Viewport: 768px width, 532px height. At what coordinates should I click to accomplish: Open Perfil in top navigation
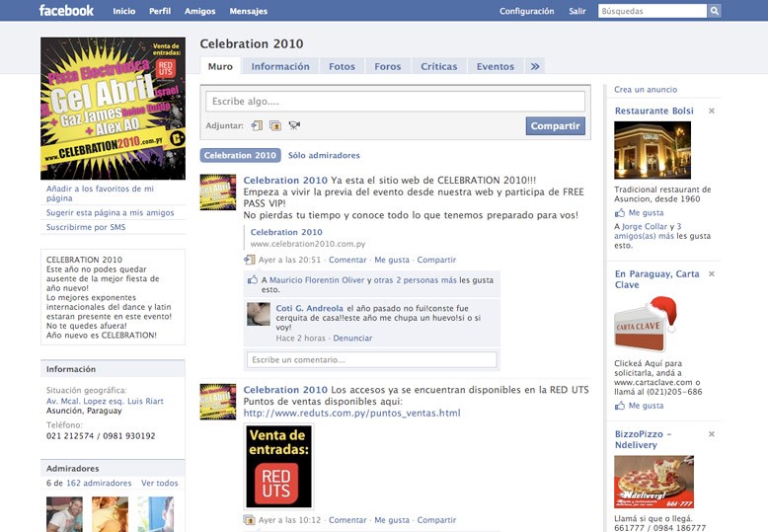(x=160, y=11)
